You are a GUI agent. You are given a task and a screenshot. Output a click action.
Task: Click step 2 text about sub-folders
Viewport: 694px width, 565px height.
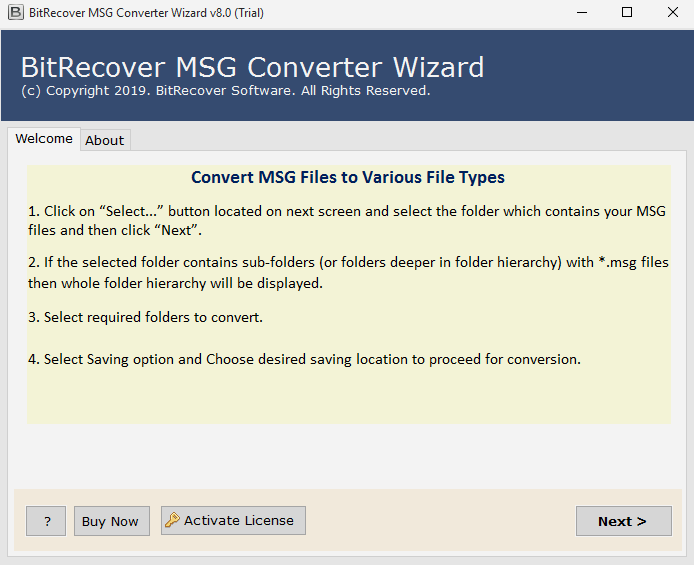[348, 273]
